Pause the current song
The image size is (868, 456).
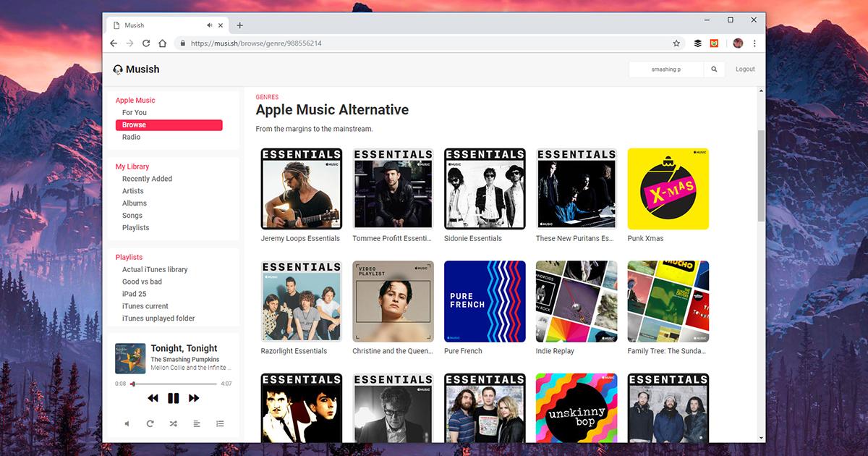coord(173,398)
